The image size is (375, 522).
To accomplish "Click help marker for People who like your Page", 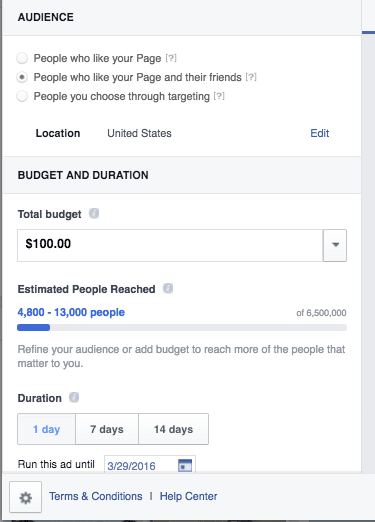I will point(171,58).
